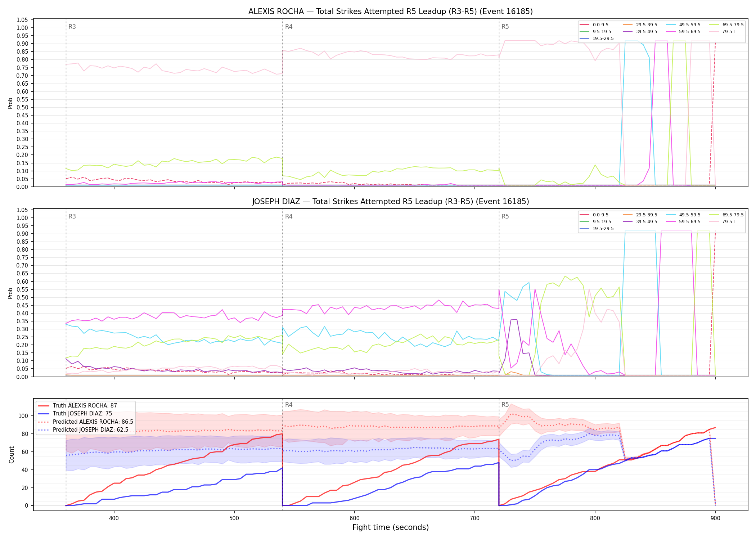Select the R5 marker in JOSEPH DIAZ chart
The width and height of the screenshot is (756, 540).
pyautogui.click(x=505, y=216)
